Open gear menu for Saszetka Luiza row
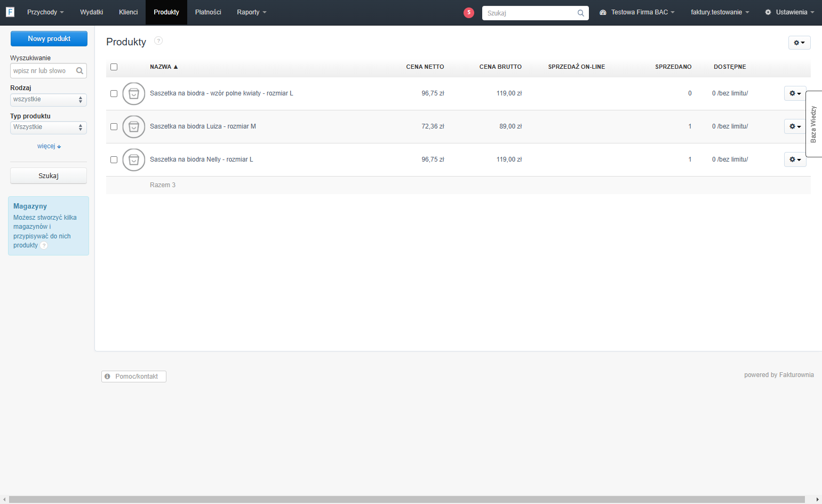The height and width of the screenshot is (504, 822). (795, 126)
